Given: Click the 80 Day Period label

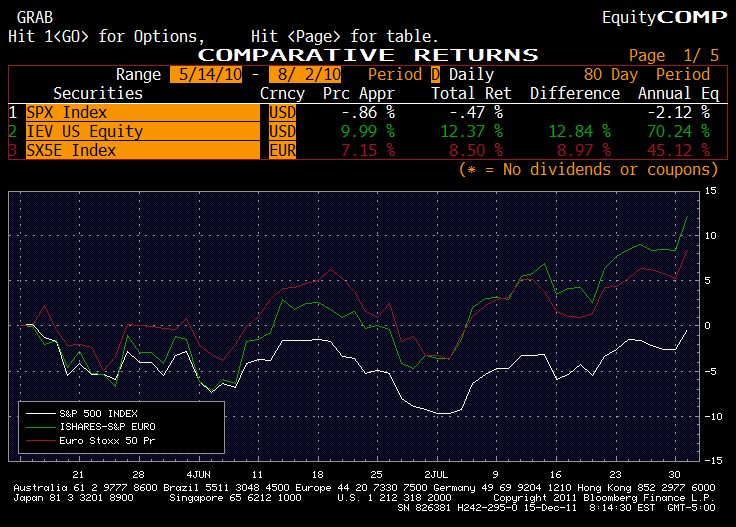Looking at the screenshot, I should (647, 75).
